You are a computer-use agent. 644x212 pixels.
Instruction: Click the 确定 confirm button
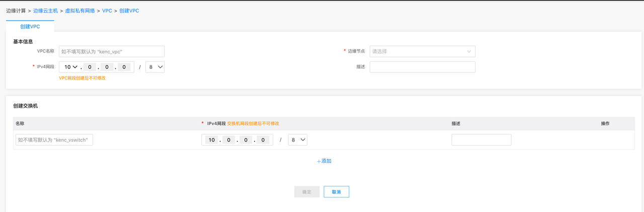[306, 192]
